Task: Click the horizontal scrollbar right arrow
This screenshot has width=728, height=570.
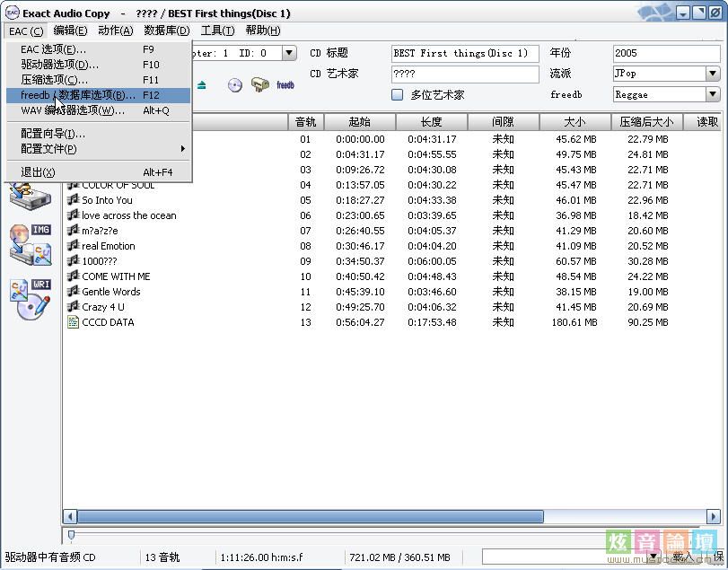Action: [x=713, y=516]
